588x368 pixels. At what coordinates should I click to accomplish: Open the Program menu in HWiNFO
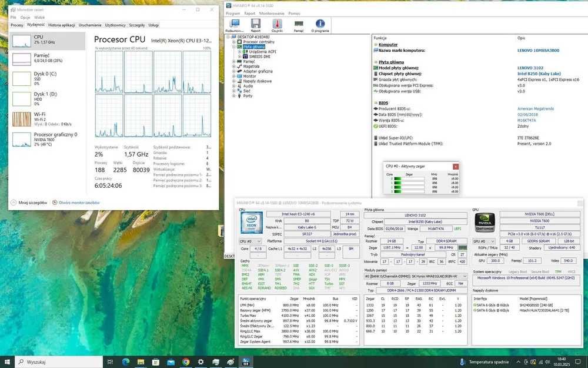233,13
